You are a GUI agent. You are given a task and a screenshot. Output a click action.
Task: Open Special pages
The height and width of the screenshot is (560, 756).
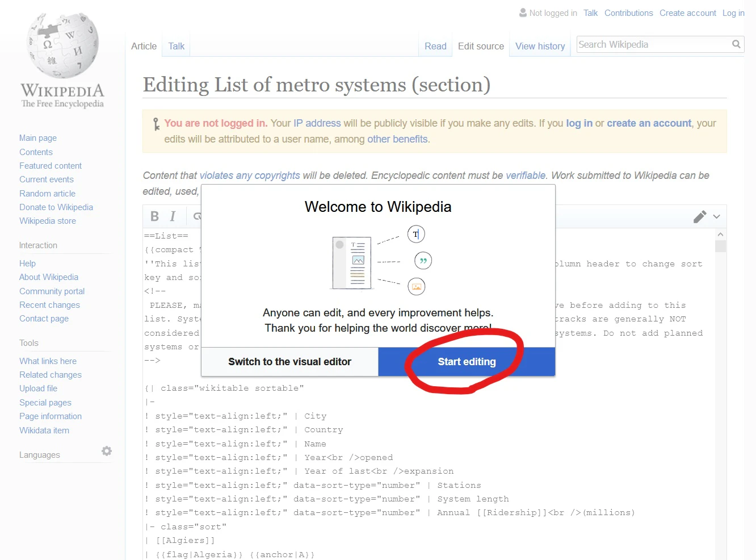click(45, 403)
